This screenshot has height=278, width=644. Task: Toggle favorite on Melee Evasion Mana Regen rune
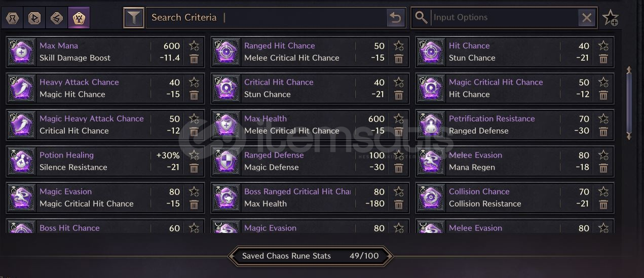603,155
